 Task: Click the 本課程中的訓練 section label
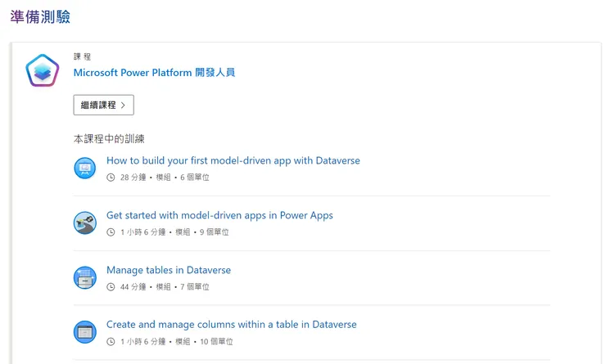(x=109, y=139)
